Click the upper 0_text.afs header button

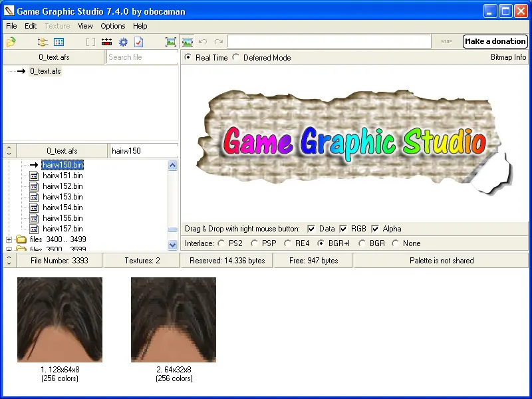[x=54, y=57]
